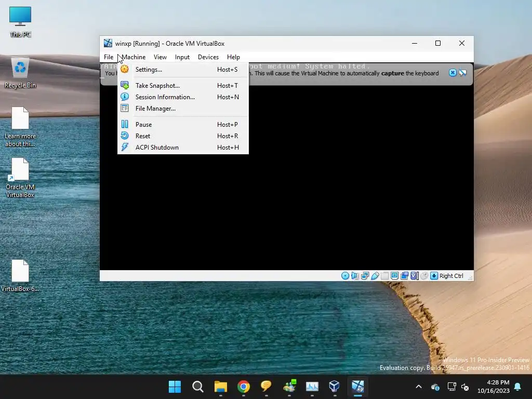Select the Learn more about this desktop file
Screen dimensions: 532x399
coord(20,127)
